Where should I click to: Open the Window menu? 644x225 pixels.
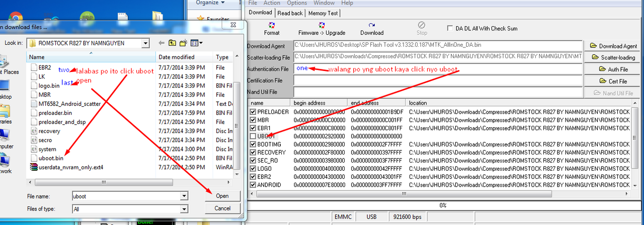click(324, 3)
